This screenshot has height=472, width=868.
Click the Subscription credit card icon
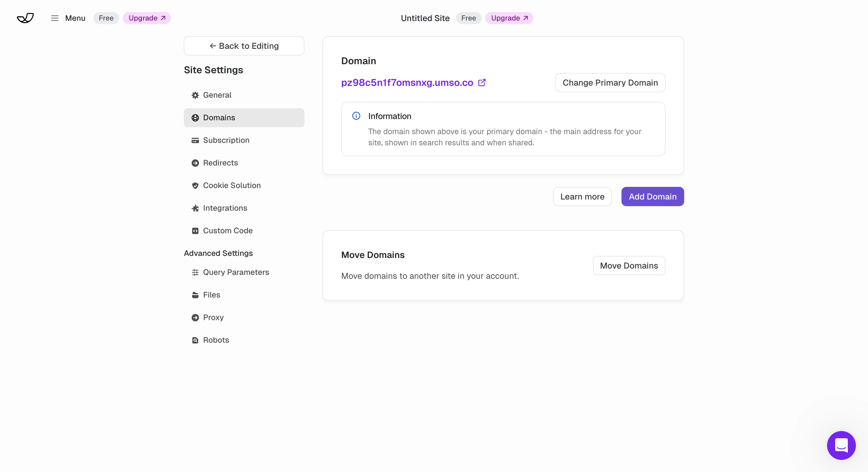coord(195,140)
